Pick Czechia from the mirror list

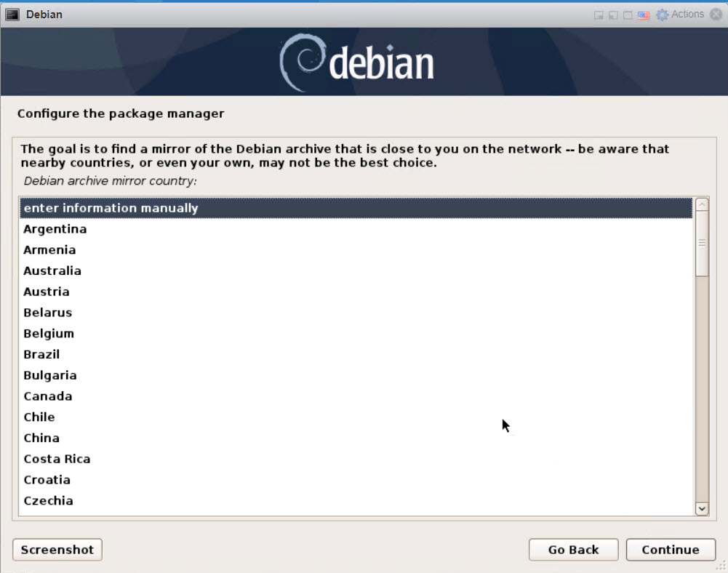(356, 500)
